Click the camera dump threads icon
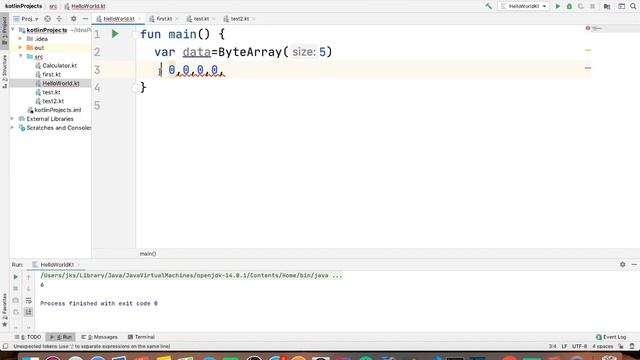Viewport: 640px width, 360px height. (x=16, y=300)
